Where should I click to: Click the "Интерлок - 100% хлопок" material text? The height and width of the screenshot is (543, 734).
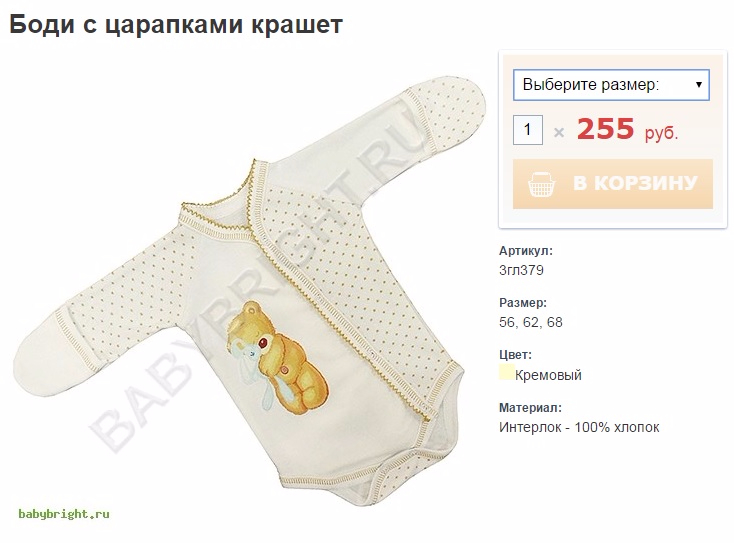pyautogui.click(x=579, y=427)
